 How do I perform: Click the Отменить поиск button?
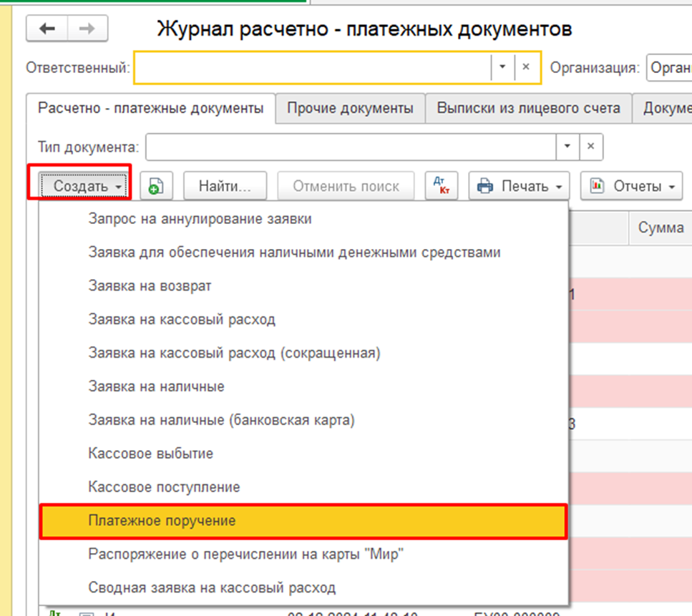346,186
